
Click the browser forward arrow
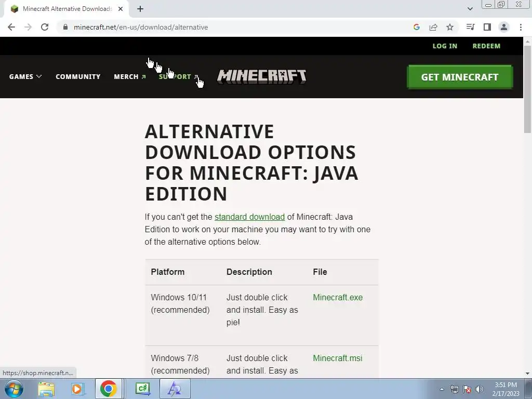coord(28,27)
